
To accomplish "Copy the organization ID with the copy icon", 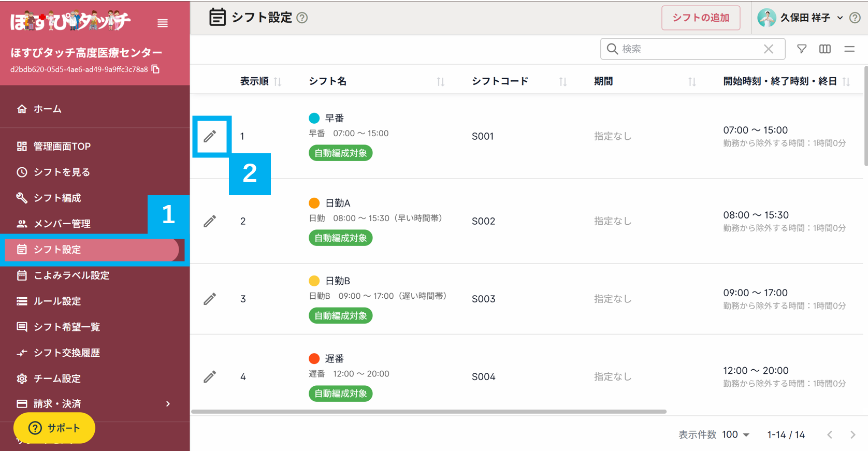I will click(155, 69).
